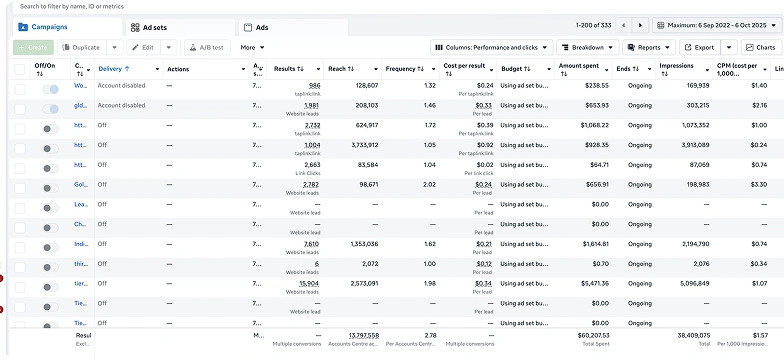Click the Duplicate button
The height and width of the screenshot is (360, 784).
(82, 48)
